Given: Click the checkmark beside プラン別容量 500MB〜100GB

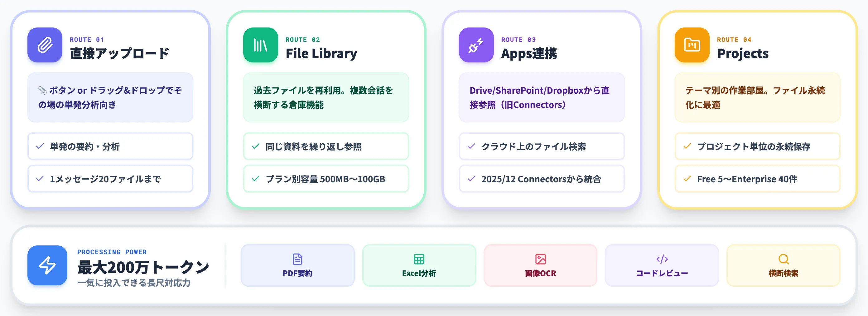Looking at the screenshot, I should coord(255,179).
